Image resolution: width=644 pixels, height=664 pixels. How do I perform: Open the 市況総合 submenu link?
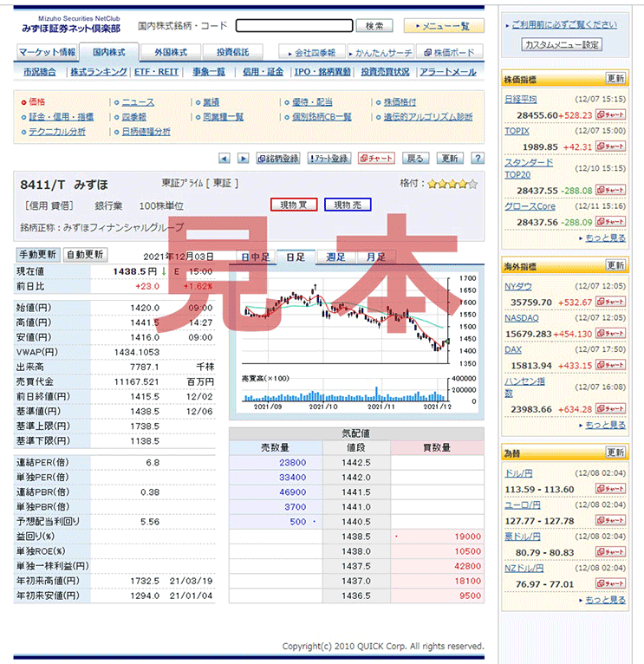[40, 72]
